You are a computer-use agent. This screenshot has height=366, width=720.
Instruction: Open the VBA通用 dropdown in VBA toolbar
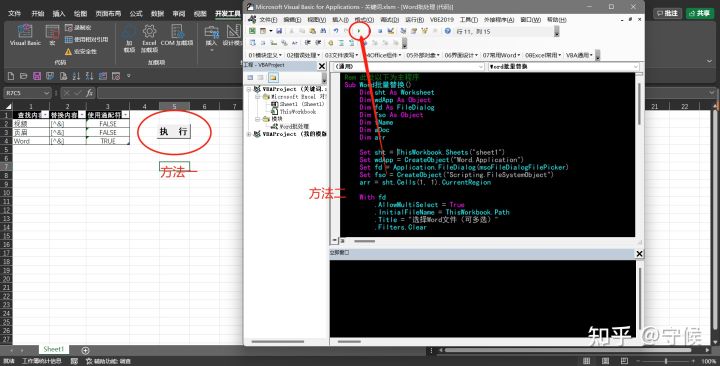(579, 55)
